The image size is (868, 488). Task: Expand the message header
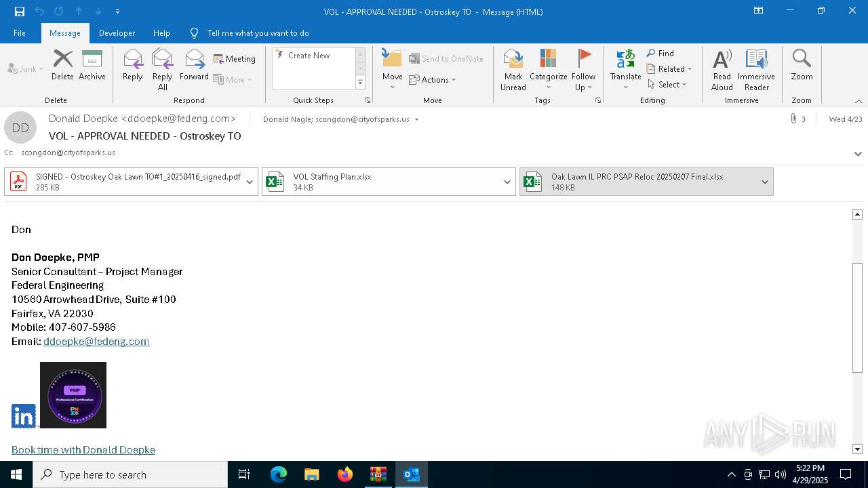(858, 154)
